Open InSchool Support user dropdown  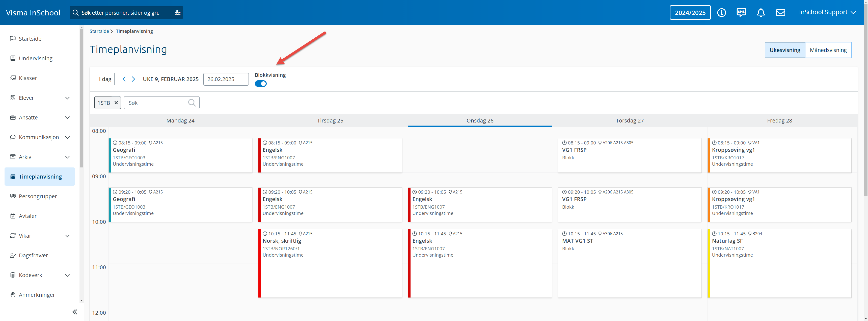point(827,12)
